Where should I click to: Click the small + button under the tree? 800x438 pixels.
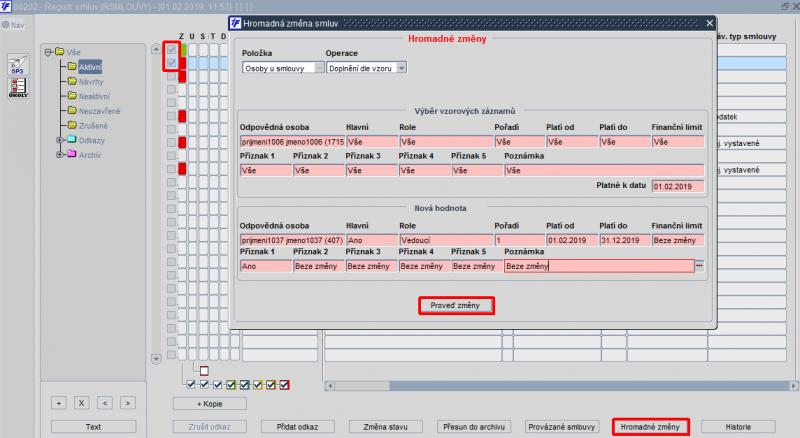point(59,403)
